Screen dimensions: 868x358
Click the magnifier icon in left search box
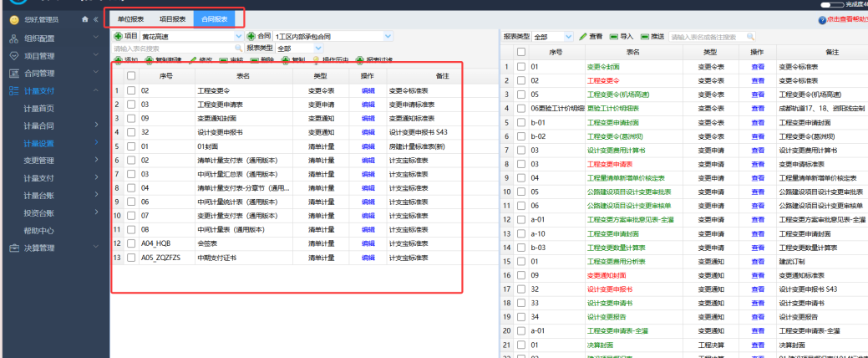click(238, 49)
